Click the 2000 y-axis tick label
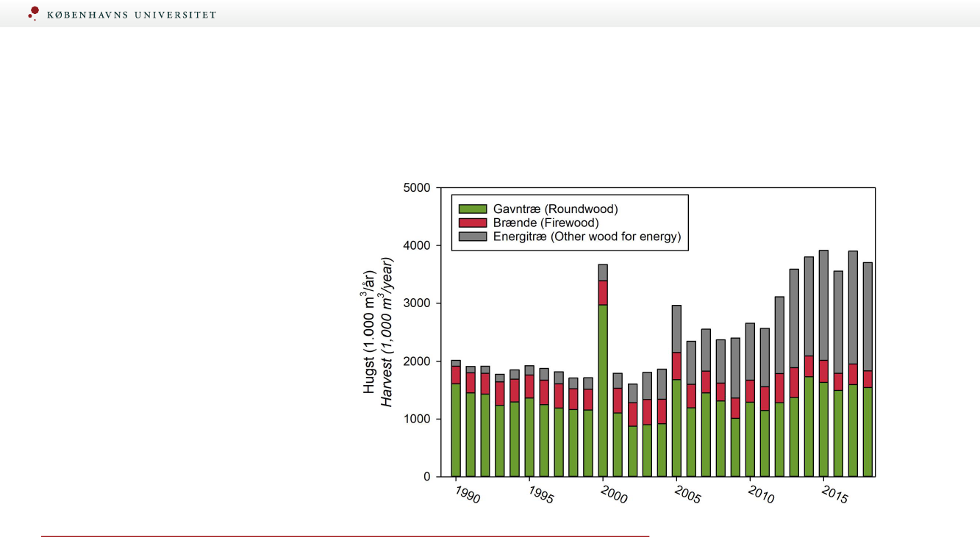Image resolution: width=980 pixels, height=551 pixels. tap(416, 361)
